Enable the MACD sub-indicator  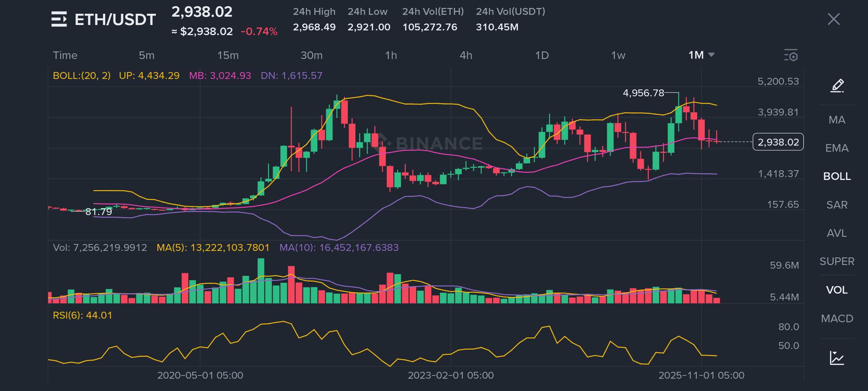click(x=837, y=319)
